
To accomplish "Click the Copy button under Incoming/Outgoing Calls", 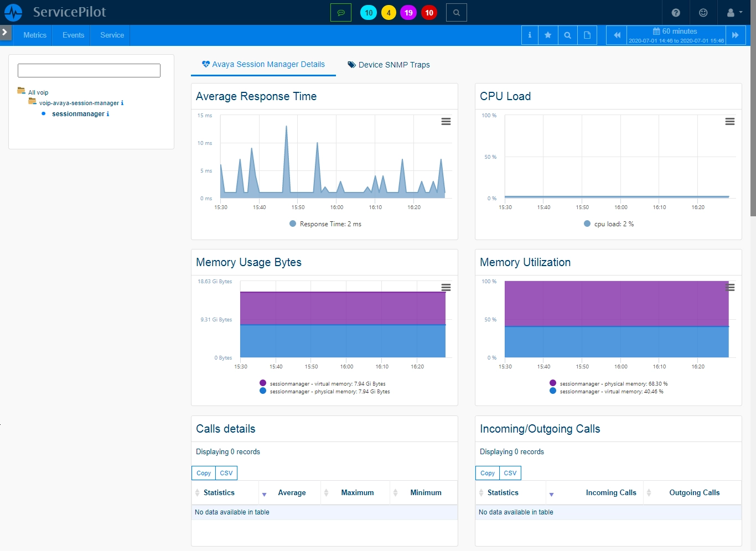I will pos(488,473).
